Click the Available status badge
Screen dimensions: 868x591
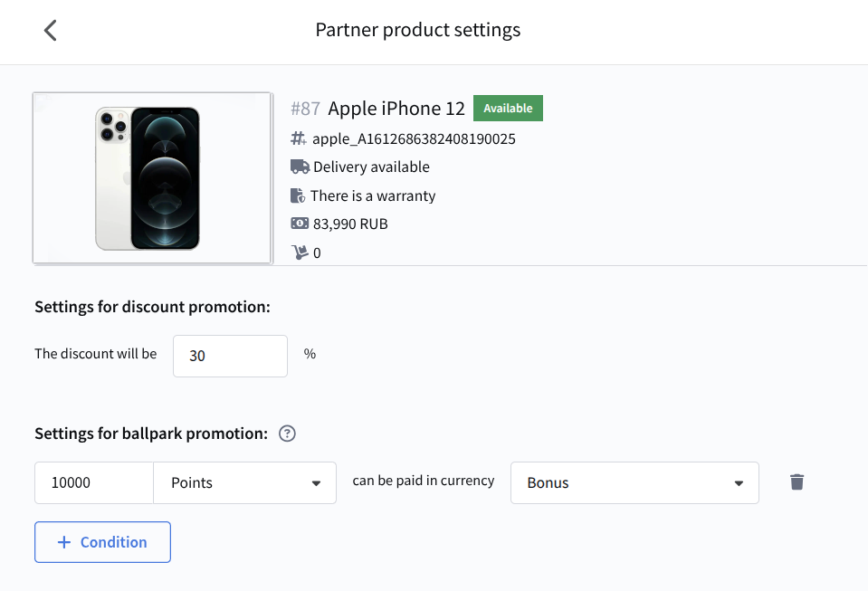[508, 109]
